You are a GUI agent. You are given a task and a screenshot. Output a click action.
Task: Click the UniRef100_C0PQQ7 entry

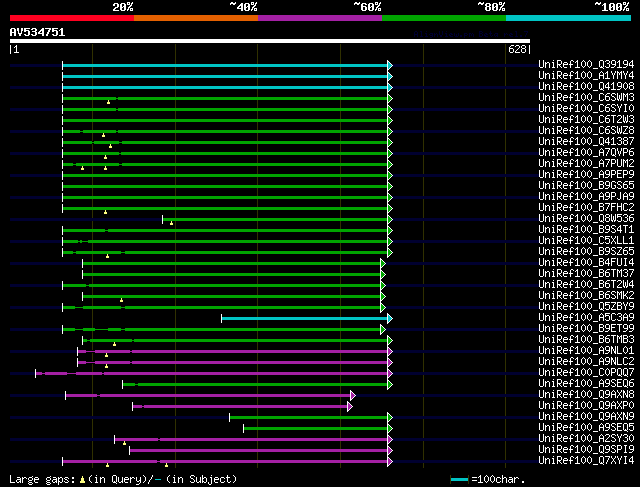586,373
